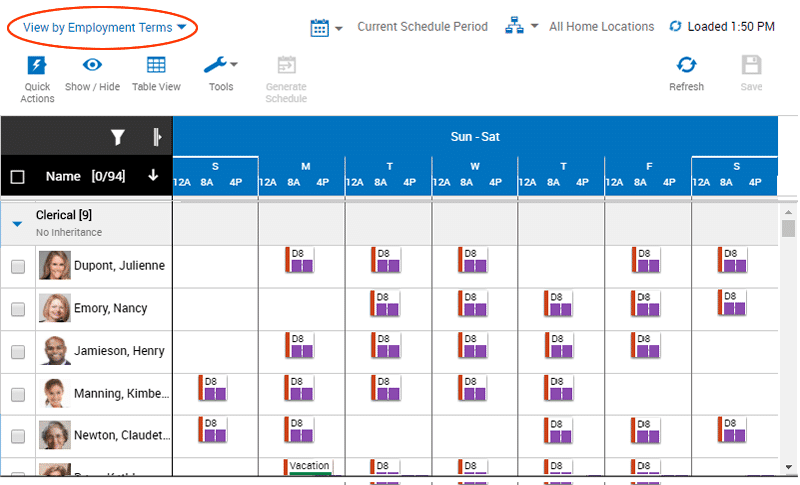Click the vertical scrollbar thumb
Viewport: 800px width, 485px height.
click(789, 229)
